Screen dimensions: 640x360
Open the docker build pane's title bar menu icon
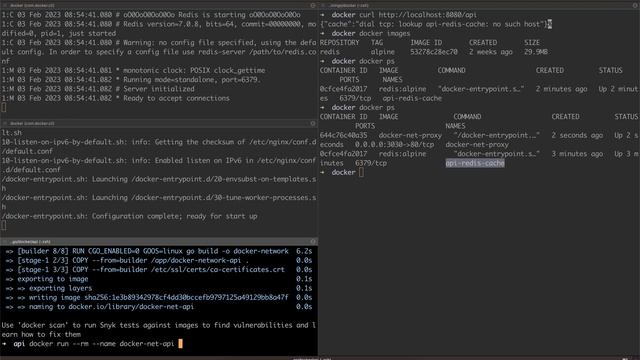[x=313, y=242]
